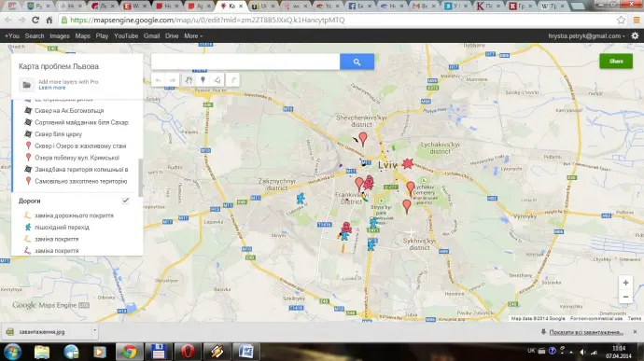The image size is (644, 361).
Task: Open the Learn more link
Action: click(51, 88)
